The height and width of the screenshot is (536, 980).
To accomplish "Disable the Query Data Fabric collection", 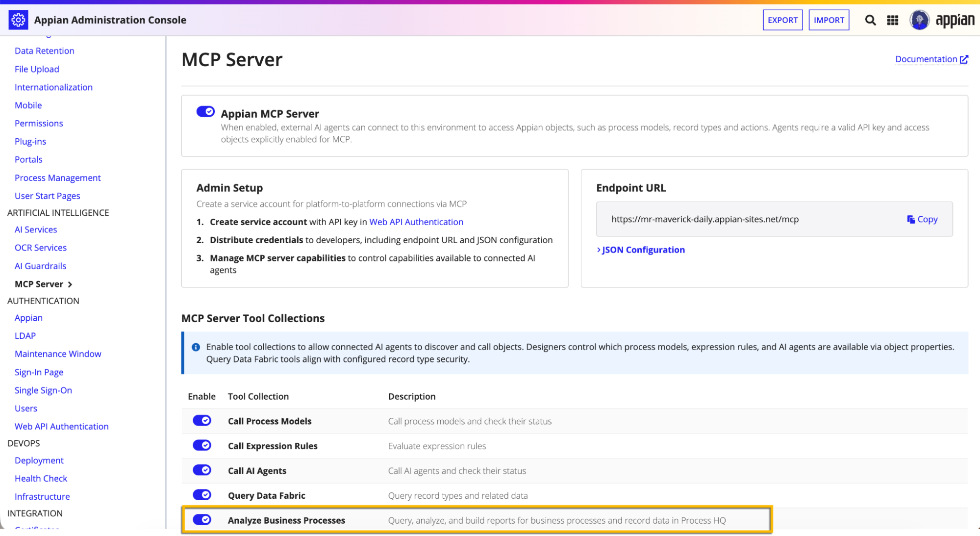I will 202,495.
